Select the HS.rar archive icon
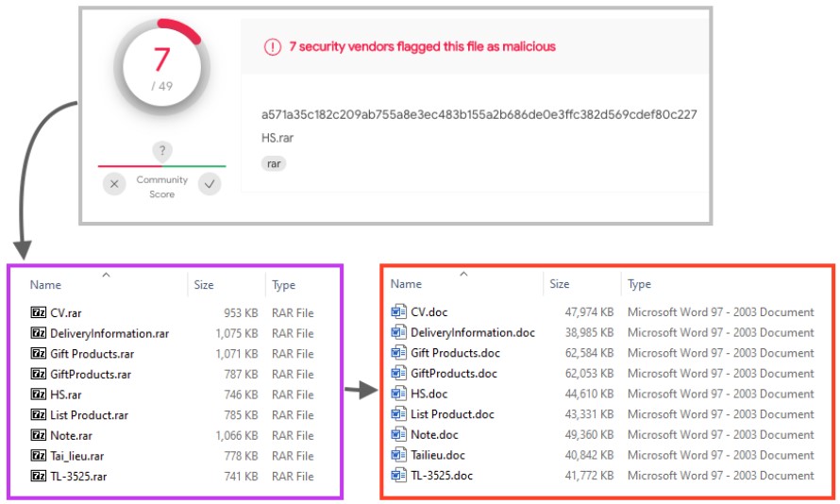The image size is (840, 504). [x=39, y=395]
